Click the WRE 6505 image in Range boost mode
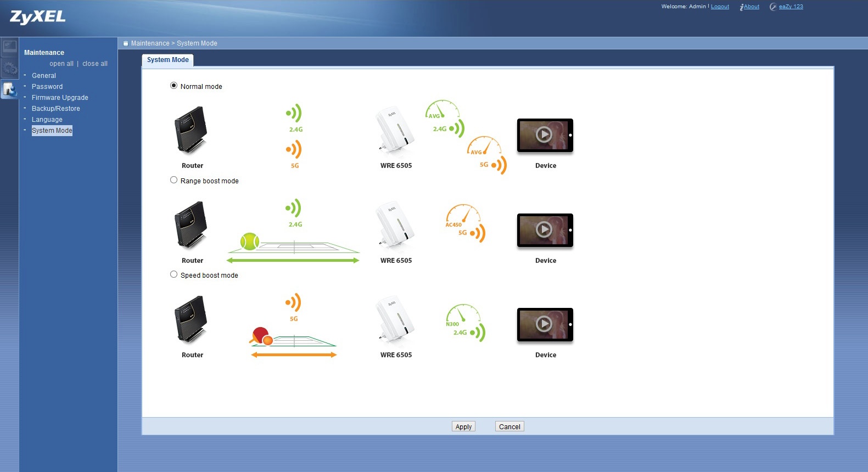This screenshot has height=472, width=868. pyautogui.click(x=395, y=224)
